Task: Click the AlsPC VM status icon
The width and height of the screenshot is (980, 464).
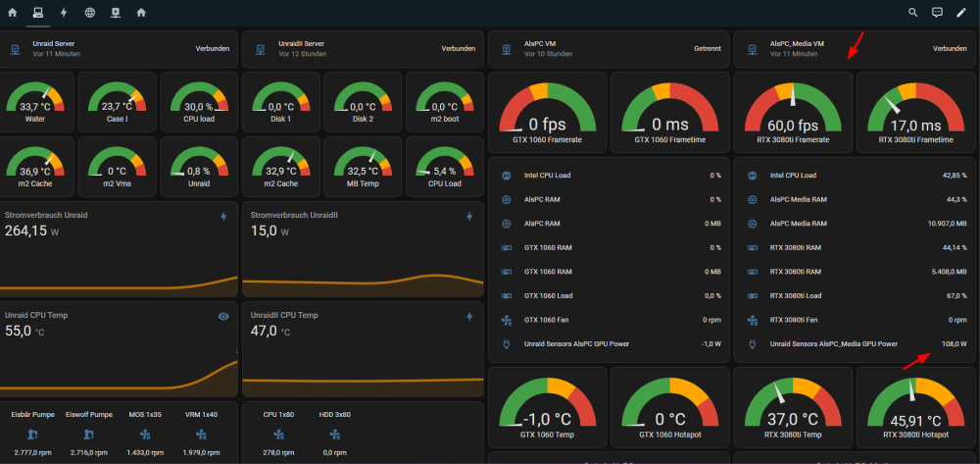Action: pos(507,49)
